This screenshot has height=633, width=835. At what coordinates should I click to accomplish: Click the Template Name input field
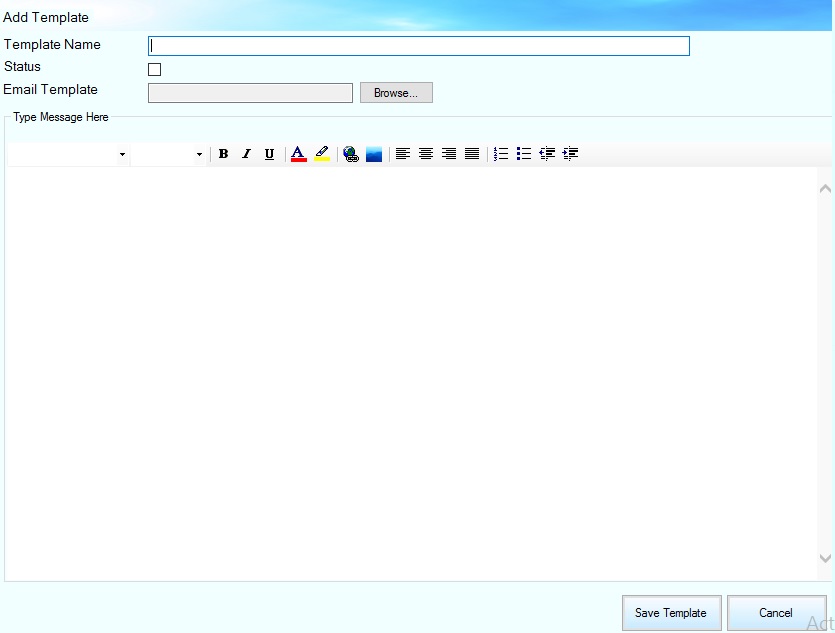(x=419, y=46)
